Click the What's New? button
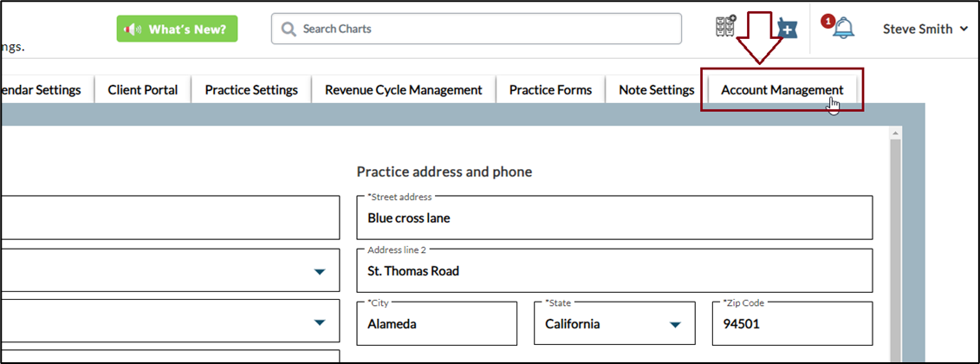980x364 pixels. [178, 29]
